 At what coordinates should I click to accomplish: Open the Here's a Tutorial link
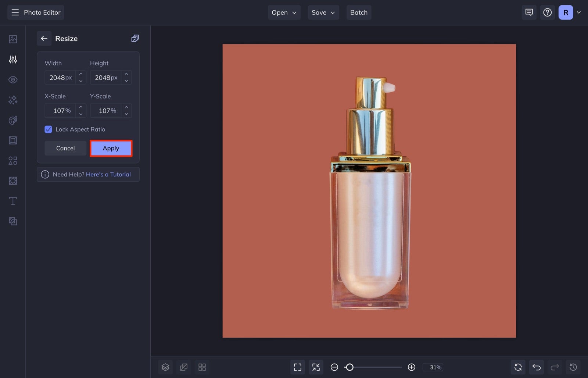tap(108, 174)
